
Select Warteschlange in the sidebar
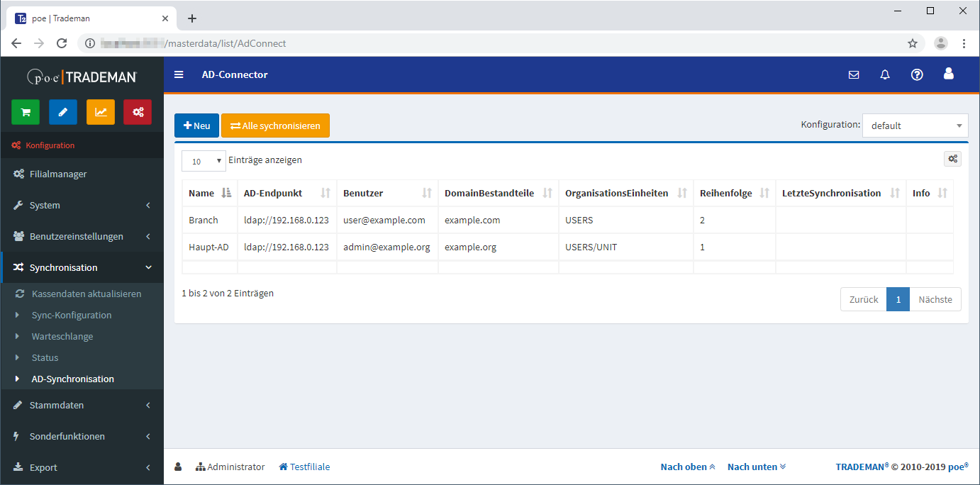(62, 336)
